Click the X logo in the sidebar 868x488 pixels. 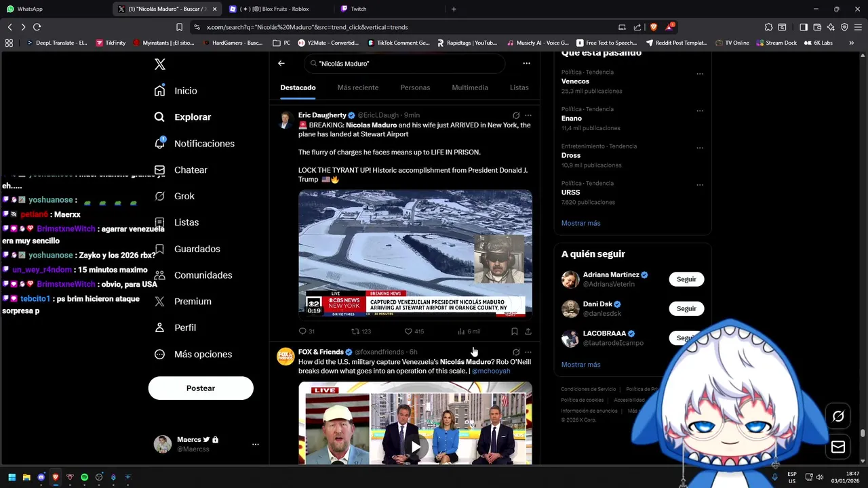click(159, 64)
